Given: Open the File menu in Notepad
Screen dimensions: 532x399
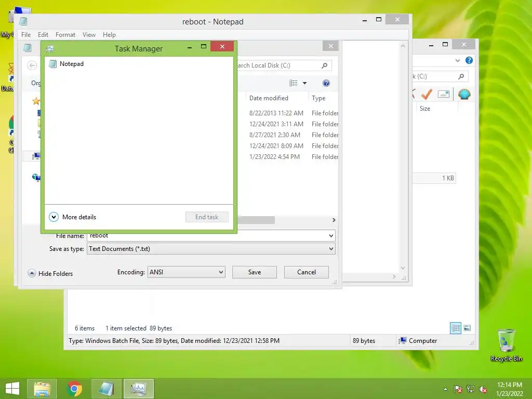Looking at the screenshot, I should tap(26, 35).
